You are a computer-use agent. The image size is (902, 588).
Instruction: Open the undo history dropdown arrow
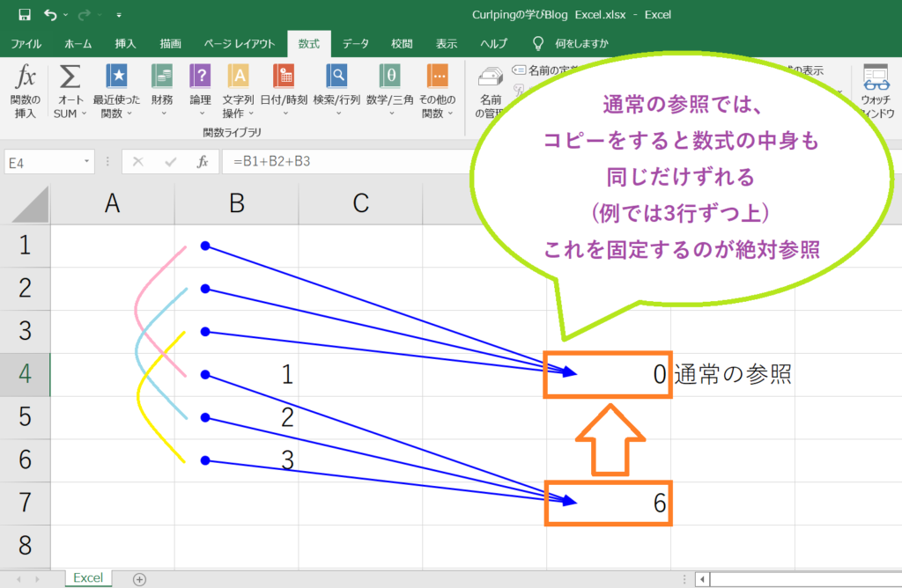[x=65, y=15]
